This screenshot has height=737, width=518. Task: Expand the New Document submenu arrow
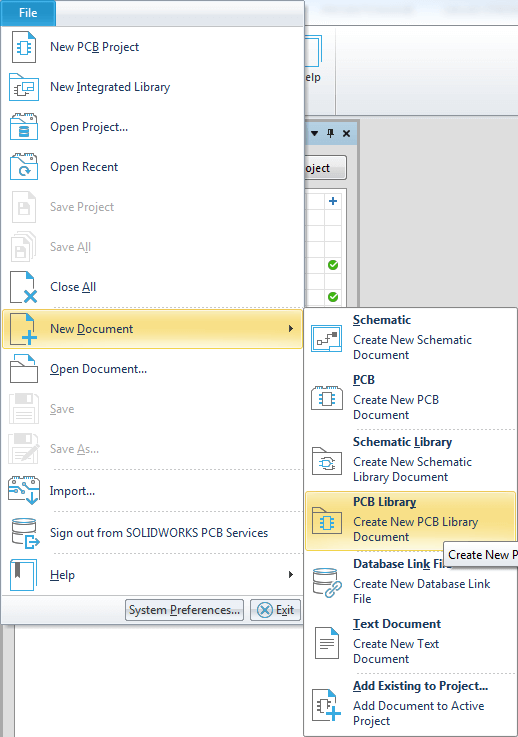coord(291,329)
